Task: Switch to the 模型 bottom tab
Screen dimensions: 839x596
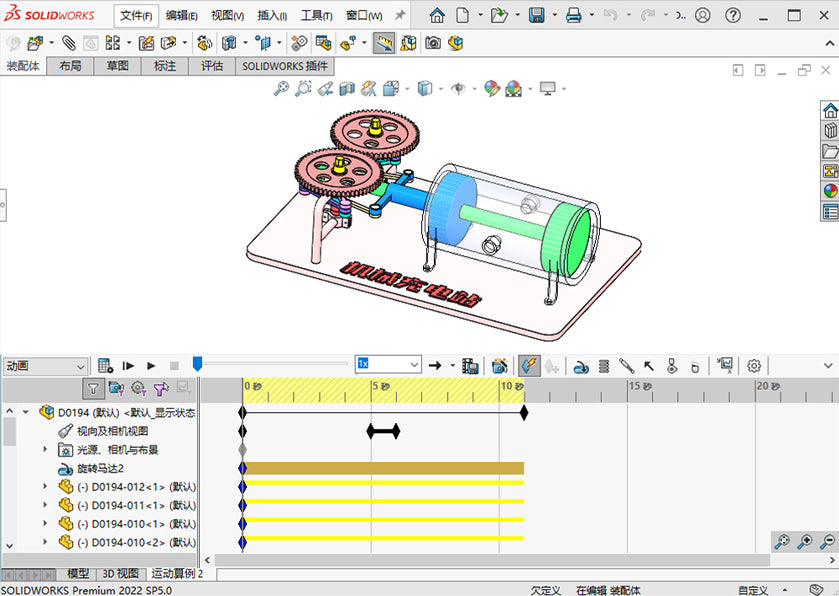Action: tap(78, 574)
